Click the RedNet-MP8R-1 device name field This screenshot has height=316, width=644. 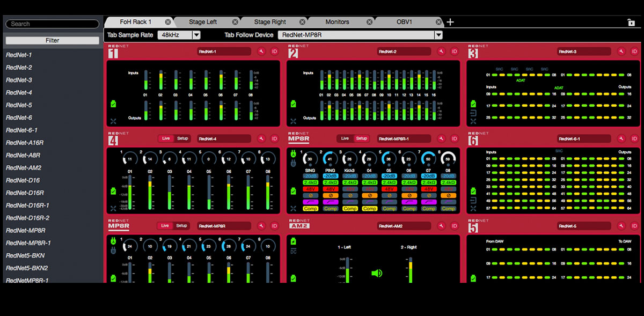(404, 138)
